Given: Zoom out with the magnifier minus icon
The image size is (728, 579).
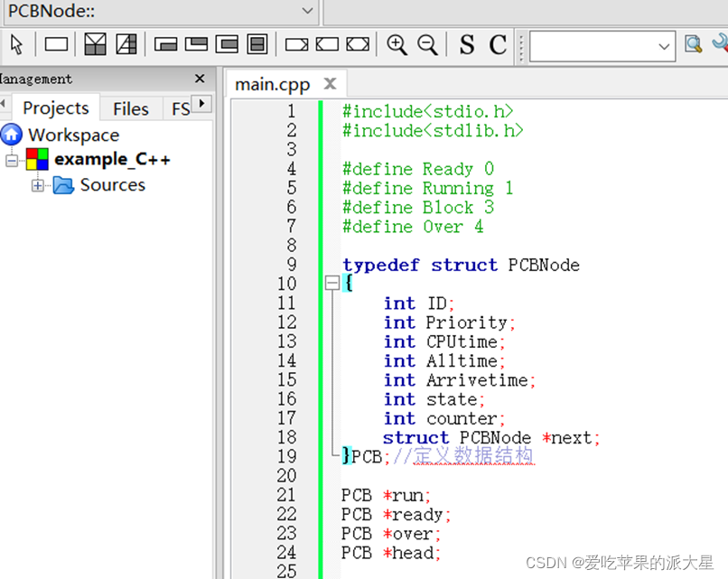Looking at the screenshot, I should [427, 45].
